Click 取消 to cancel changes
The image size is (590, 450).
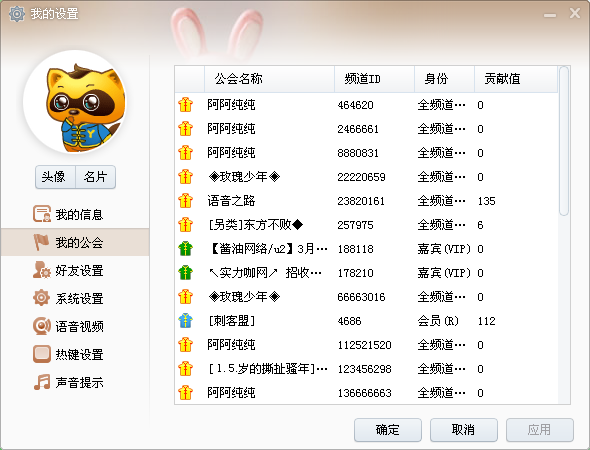click(464, 430)
